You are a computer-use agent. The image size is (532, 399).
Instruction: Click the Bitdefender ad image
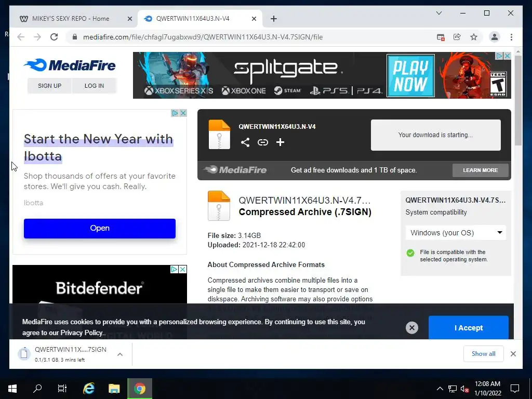coord(99,284)
